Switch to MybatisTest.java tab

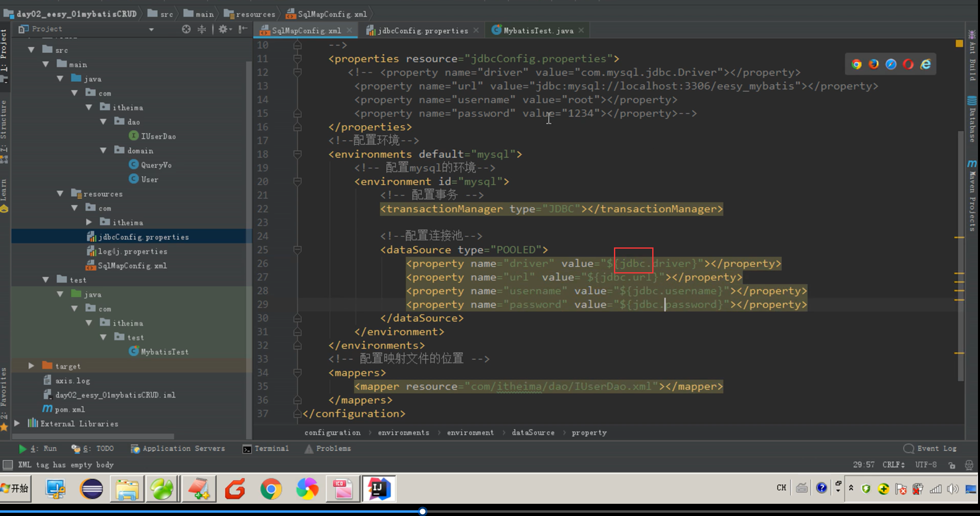click(538, 31)
